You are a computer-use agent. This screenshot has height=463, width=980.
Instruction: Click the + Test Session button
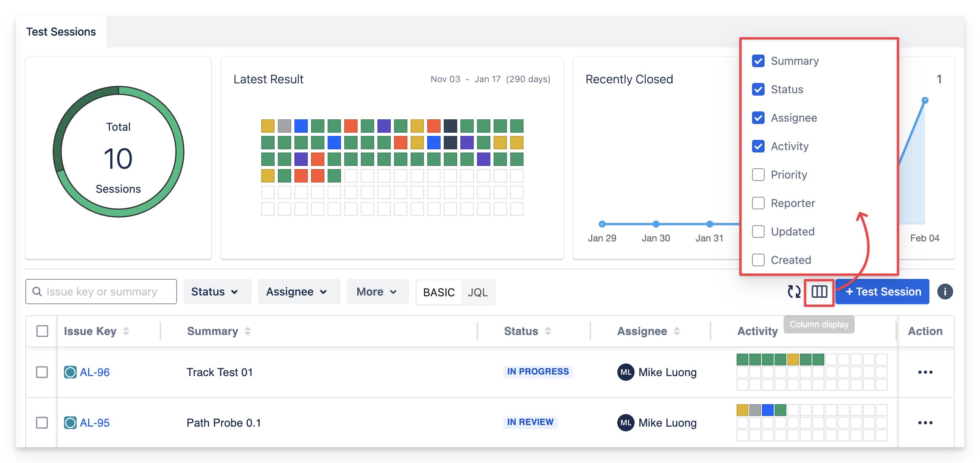pyautogui.click(x=882, y=292)
